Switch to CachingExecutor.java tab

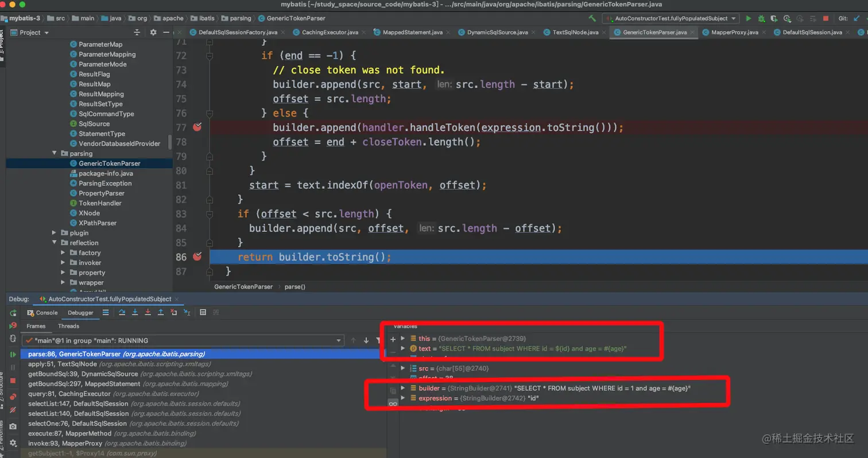tap(330, 32)
